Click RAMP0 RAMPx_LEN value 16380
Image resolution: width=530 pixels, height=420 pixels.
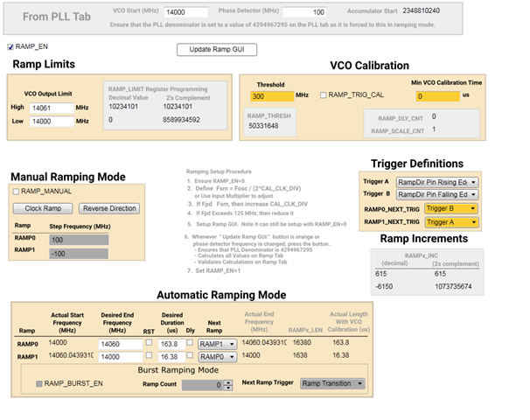(302, 342)
